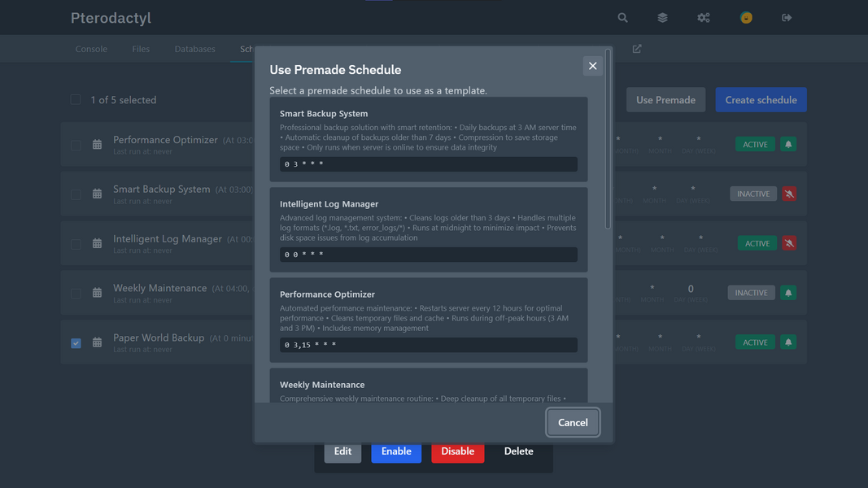This screenshot has height=488, width=868.
Task: Click the INACTIVE badge on Weekly Maintenance row
Action: click(x=751, y=293)
